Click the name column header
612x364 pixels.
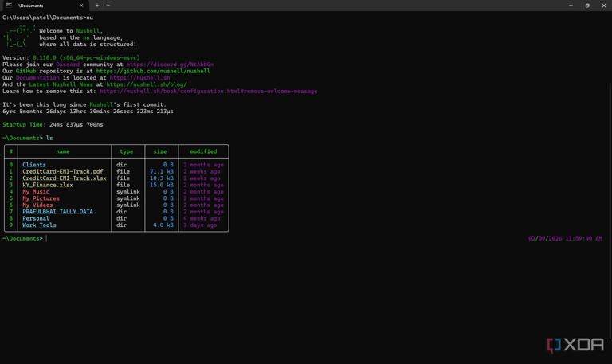pos(63,151)
